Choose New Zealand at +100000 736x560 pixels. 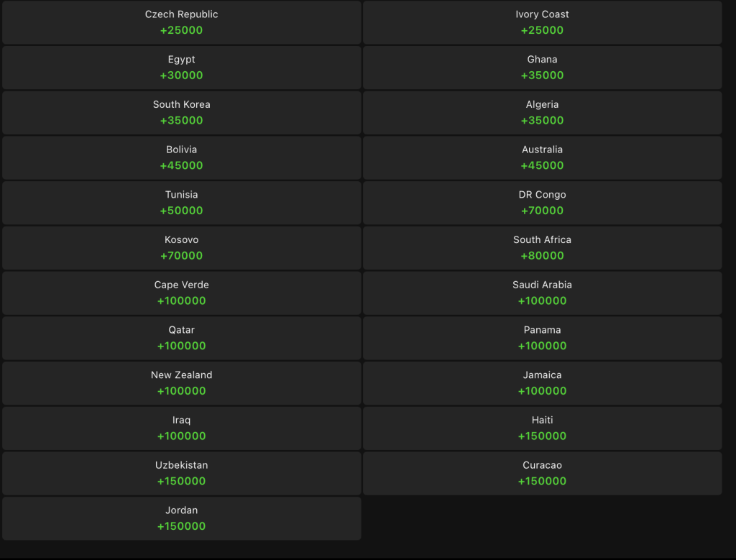[x=182, y=383]
